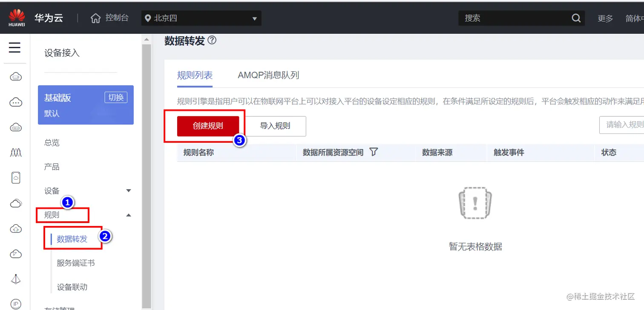Switch to the AMQP消息队列 tab

pyautogui.click(x=268, y=75)
